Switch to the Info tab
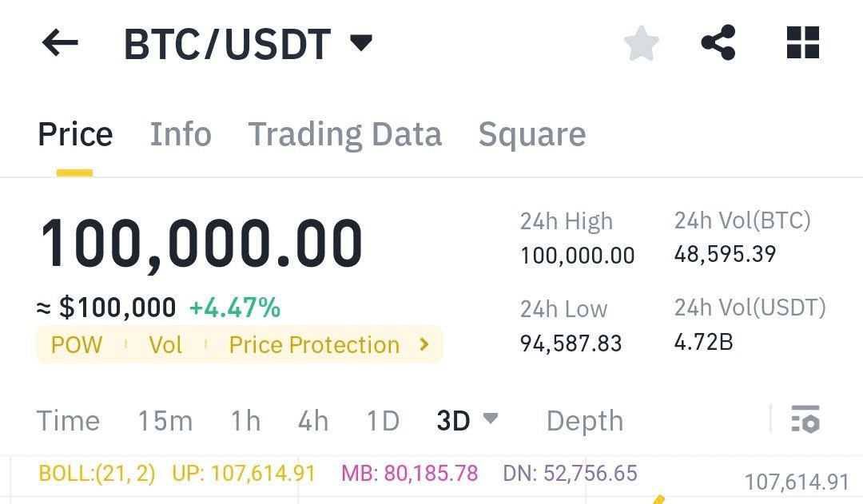Screen dimensions: 863x504 pyautogui.click(x=181, y=134)
